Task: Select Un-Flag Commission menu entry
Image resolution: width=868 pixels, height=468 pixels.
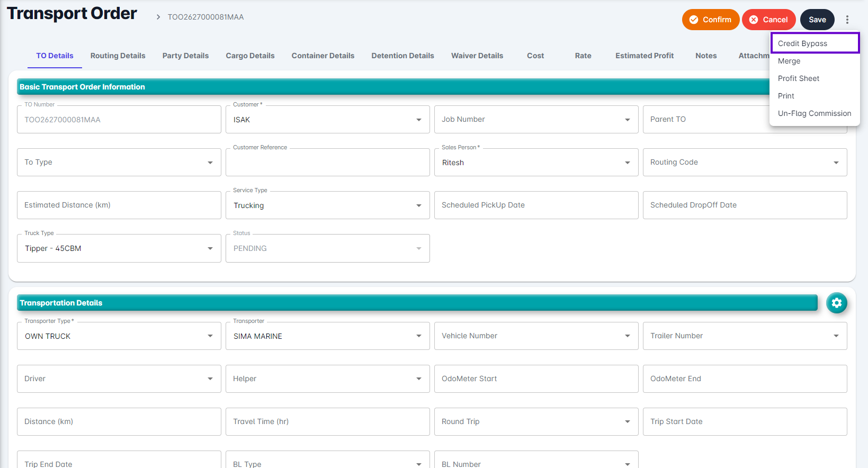Action: pyautogui.click(x=814, y=113)
